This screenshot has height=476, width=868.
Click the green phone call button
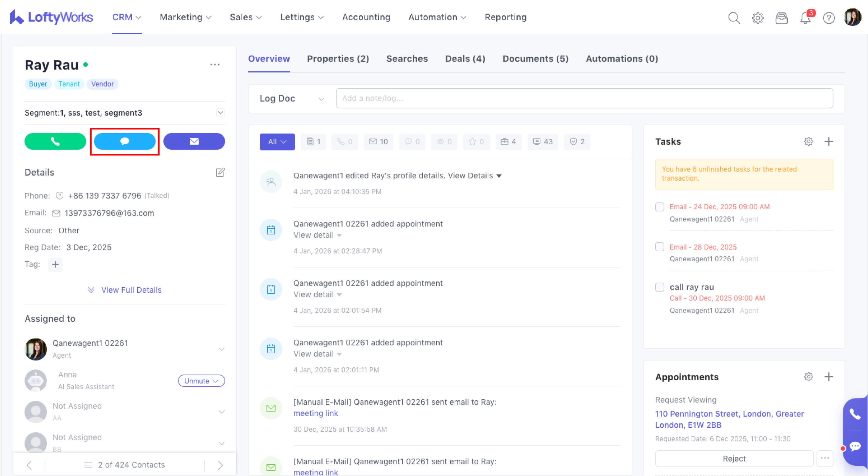(55, 141)
